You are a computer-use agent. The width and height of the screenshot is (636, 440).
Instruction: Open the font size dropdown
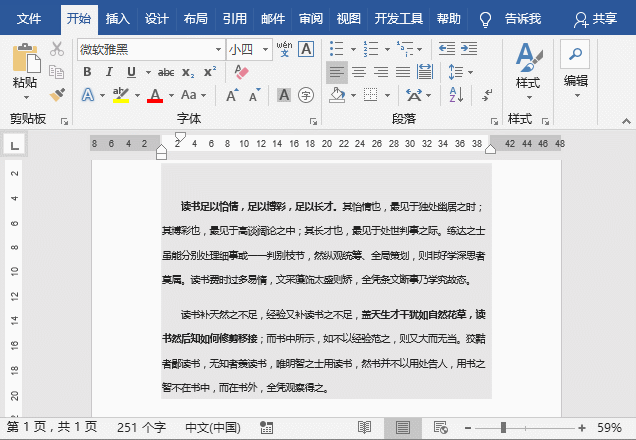pyautogui.click(x=263, y=49)
